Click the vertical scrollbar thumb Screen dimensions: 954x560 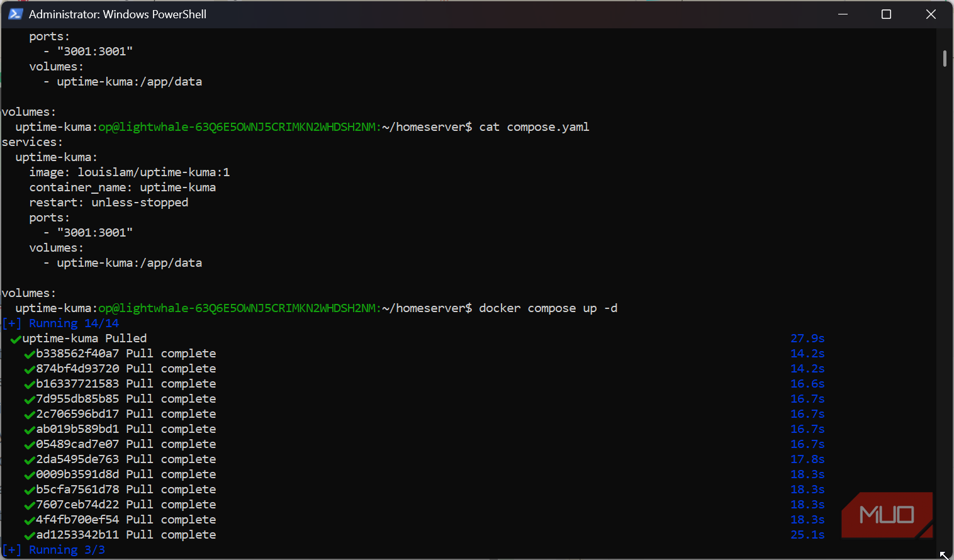click(945, 59)
